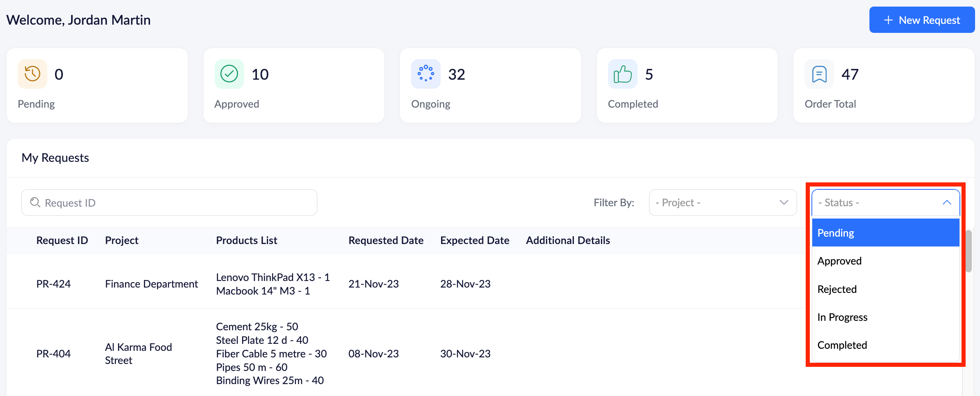Click the table vertical scrollbar

pos(969,251)
